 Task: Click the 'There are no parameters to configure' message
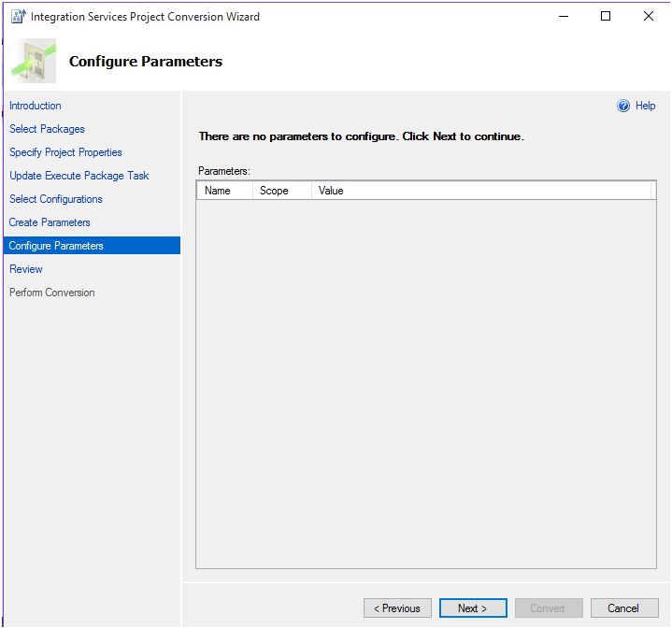[361, 136]
